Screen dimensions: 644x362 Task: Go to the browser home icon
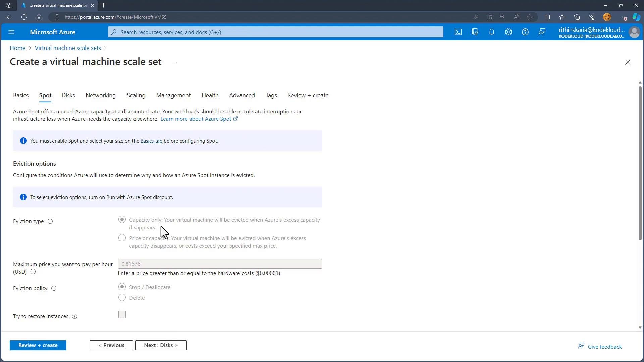39,17
